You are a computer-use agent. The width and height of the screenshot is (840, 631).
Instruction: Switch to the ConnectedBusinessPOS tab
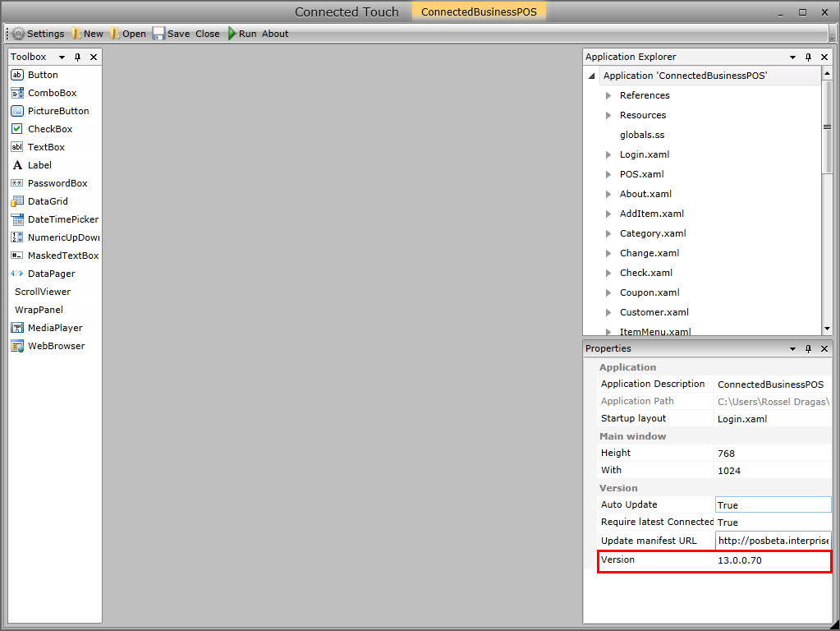click(479, 12)
